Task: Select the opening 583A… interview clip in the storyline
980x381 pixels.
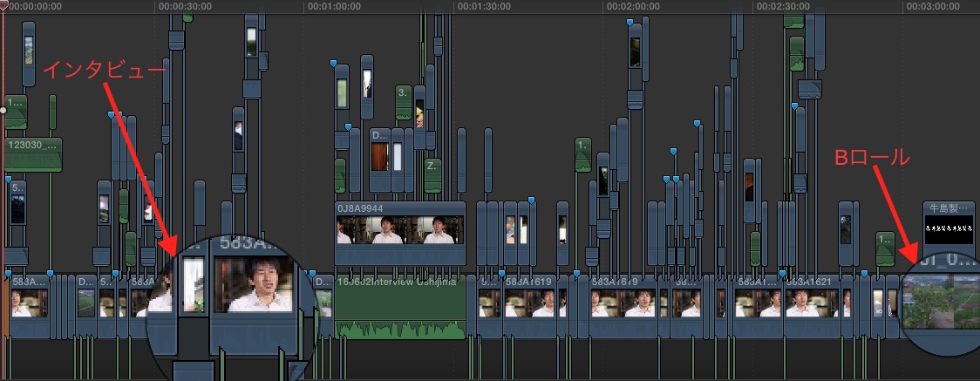Action: point(30,306)
